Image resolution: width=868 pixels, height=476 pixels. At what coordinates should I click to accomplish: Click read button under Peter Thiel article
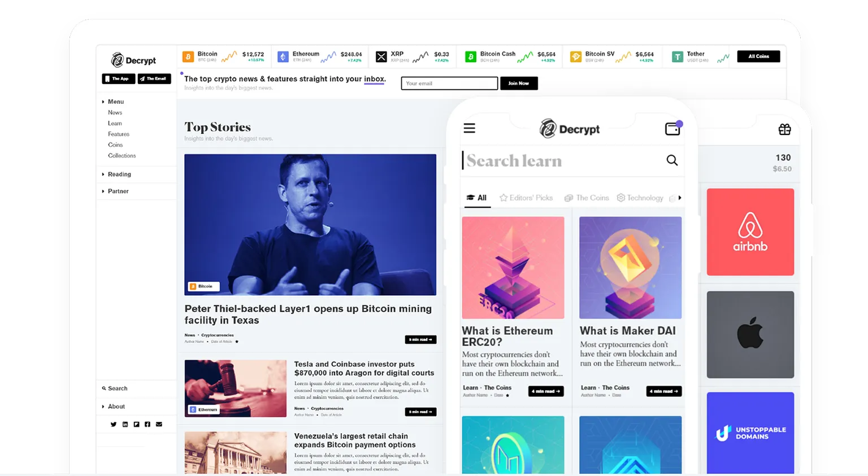pos(420,339)
